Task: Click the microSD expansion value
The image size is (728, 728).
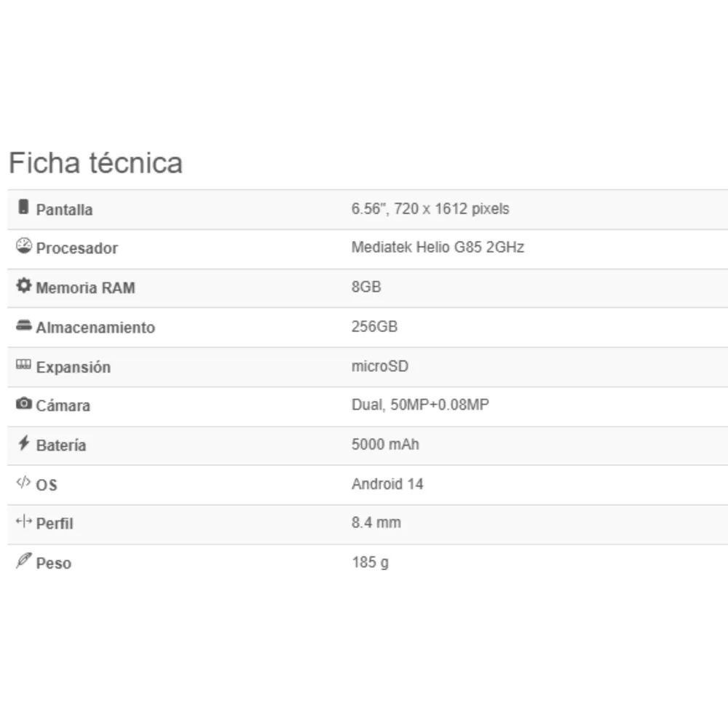Action: pos(380,366)
